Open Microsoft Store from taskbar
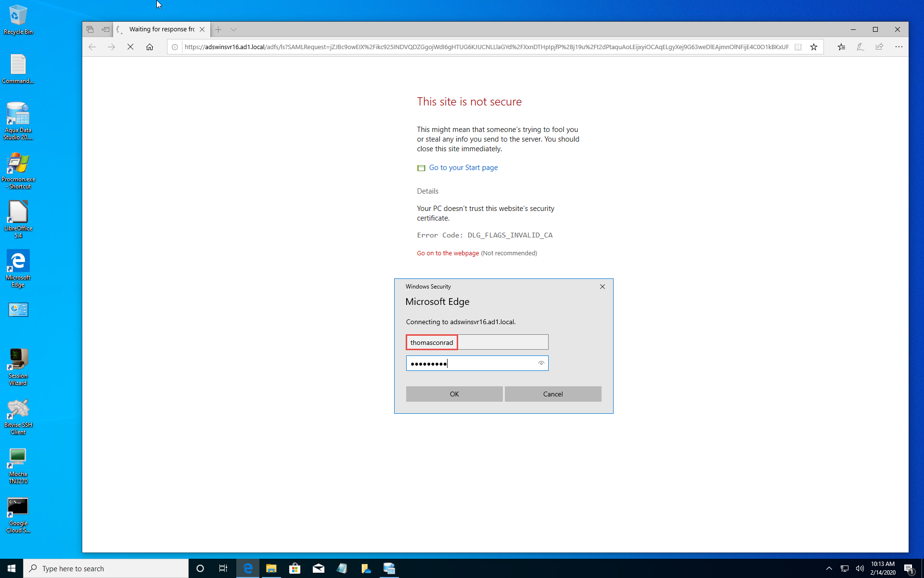924x578 pixels. 295,568
